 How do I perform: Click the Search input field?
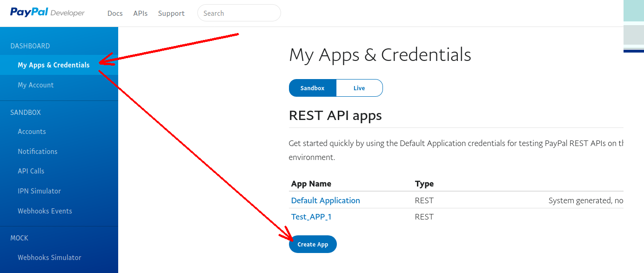239,13
